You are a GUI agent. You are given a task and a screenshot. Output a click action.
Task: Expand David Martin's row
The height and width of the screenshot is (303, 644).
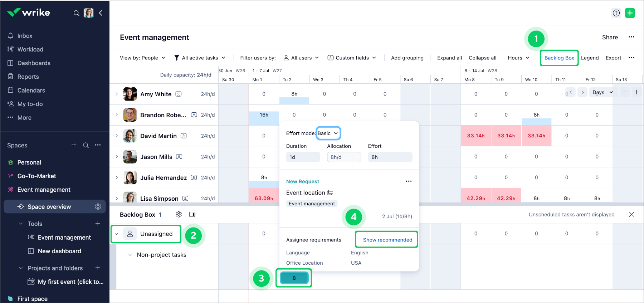point(117,136)
